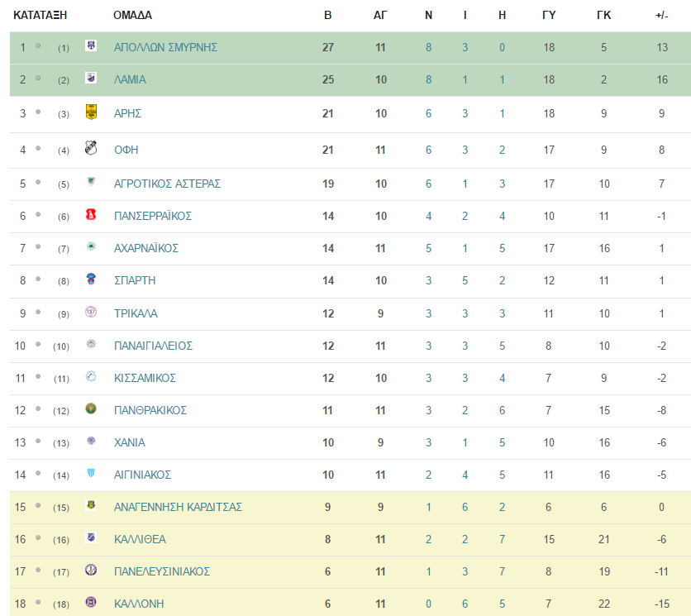
Task: Open the ΛΑΜΙΑ team page link
Action: pos(130,80)
